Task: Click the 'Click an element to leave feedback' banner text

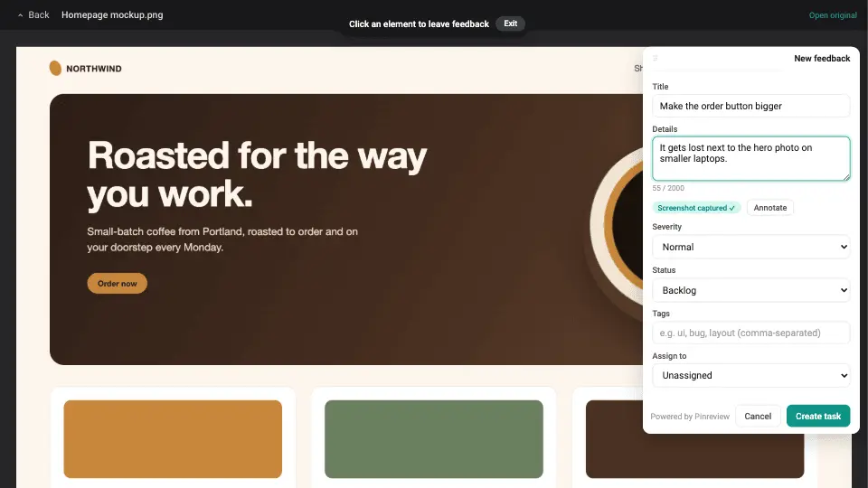Action: tap(419, 23)
